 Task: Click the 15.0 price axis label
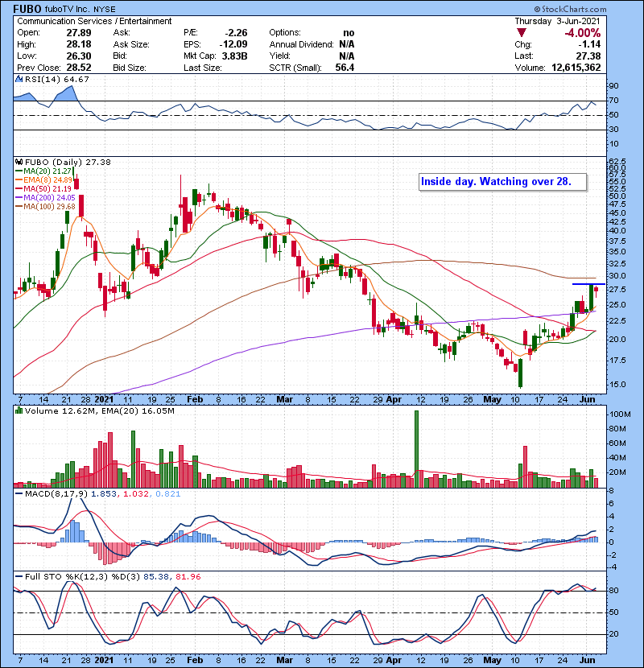coord(617,385)
